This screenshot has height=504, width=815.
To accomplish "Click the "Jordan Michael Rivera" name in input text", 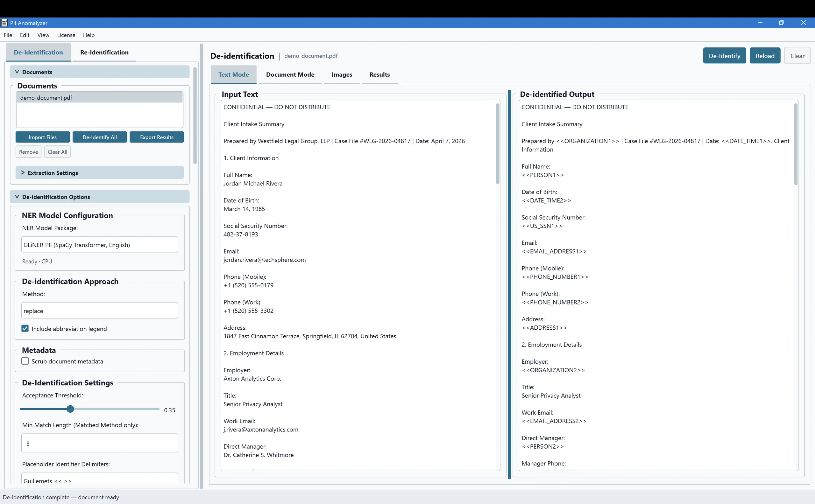I will pyautogui.click(x=253, y=183).
